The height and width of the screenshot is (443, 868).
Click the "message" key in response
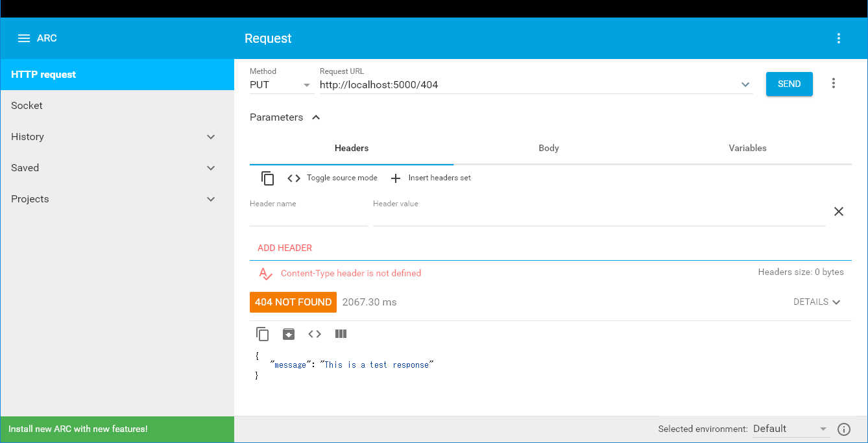pos(289,365)
